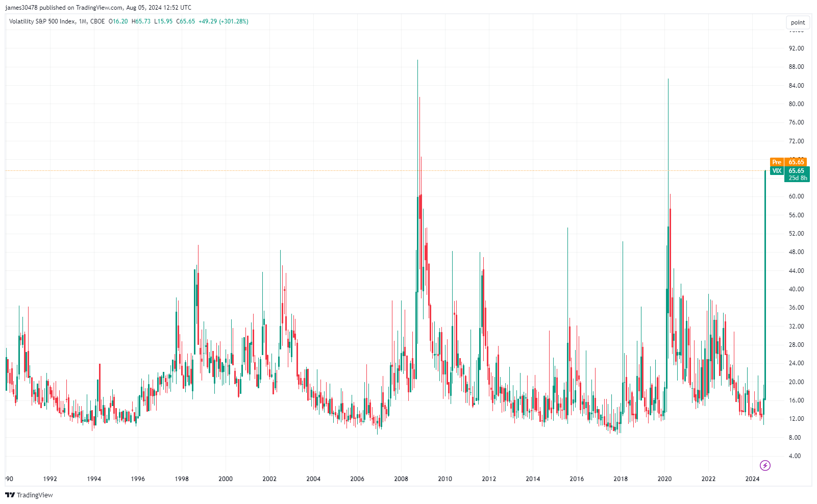
Task: Click the low value 'L15.95'
Action: [163, 21]
